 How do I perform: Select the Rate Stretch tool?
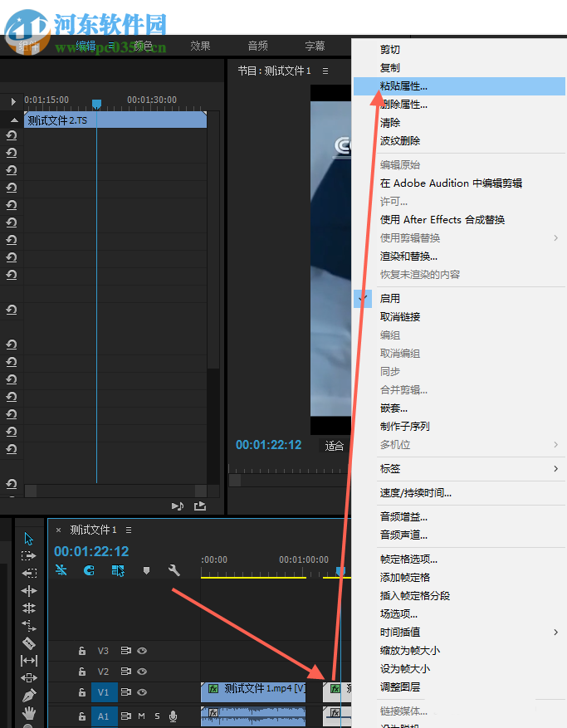pyautogui.click(x=29, y=625)
